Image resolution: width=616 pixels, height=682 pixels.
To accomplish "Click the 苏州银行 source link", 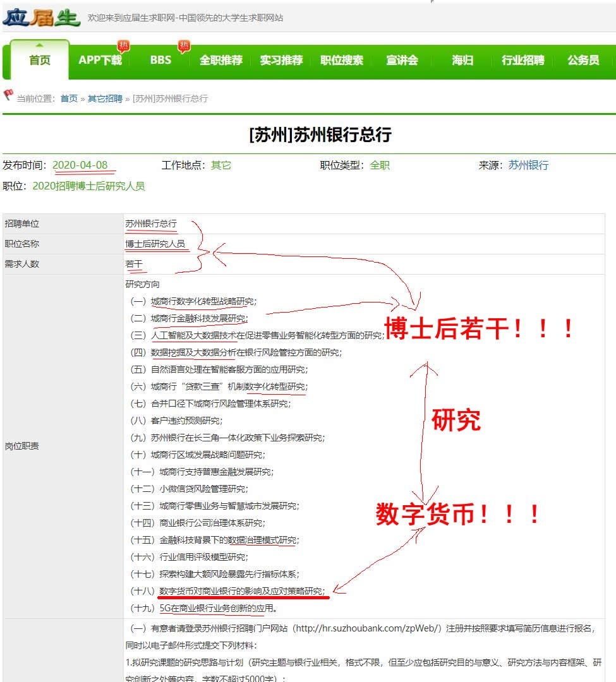I will coord(528,165).
